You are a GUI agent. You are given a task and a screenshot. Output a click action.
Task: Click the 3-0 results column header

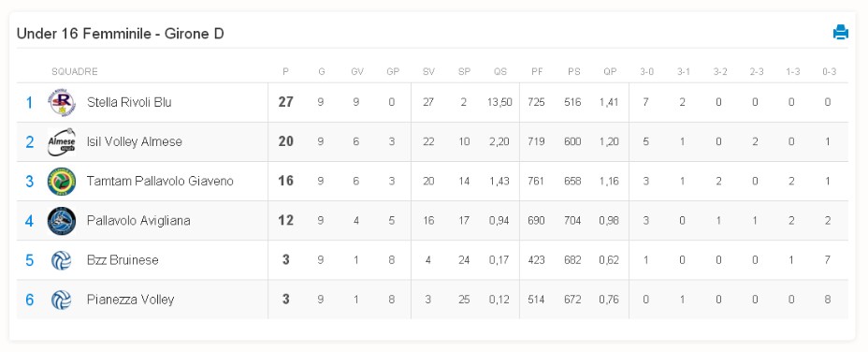tap(646, 71)
